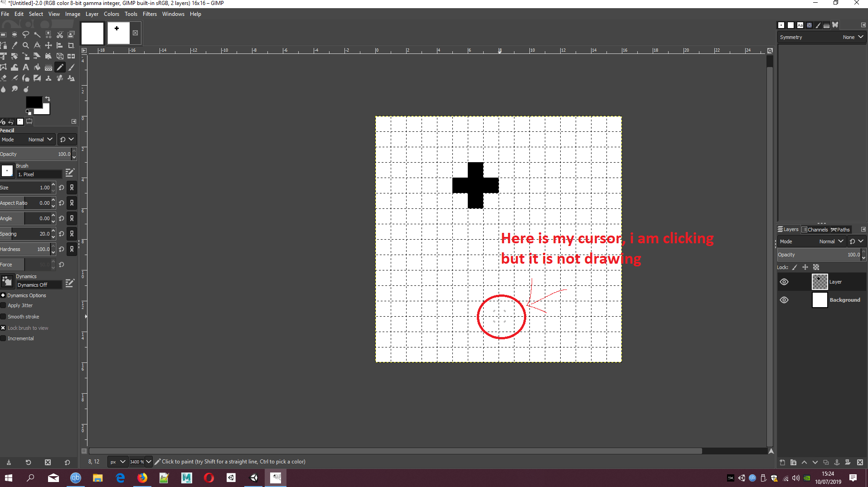
Task: Select the Eraser tool
Action: tap(4, 78)
